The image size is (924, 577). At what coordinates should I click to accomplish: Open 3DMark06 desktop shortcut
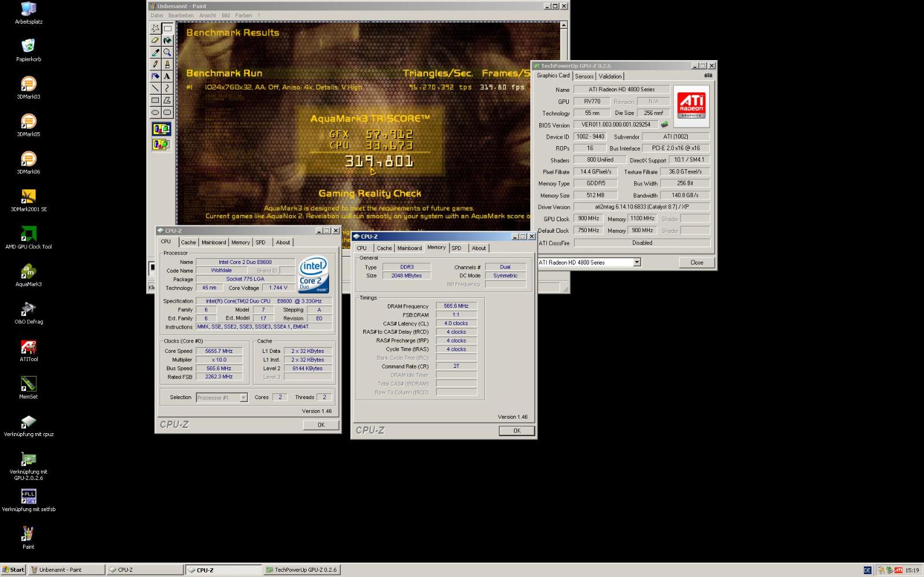28,163
